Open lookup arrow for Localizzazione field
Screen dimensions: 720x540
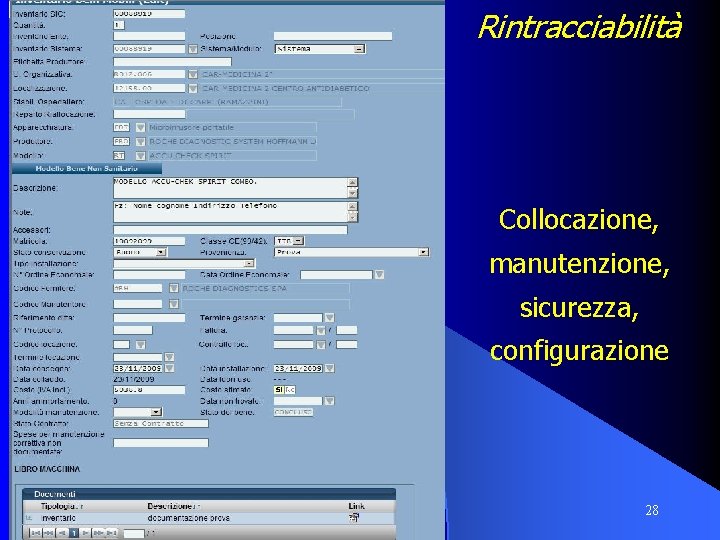(x=193, y=88)
